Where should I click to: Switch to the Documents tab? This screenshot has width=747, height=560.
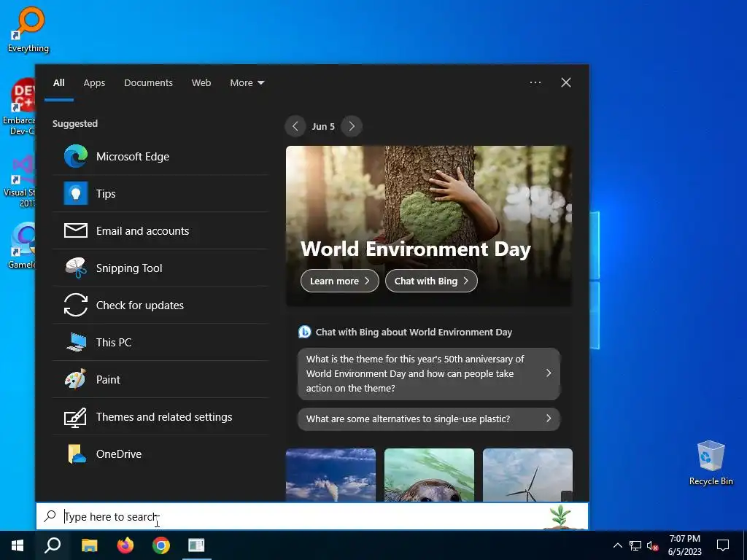(x=148, y=83)
